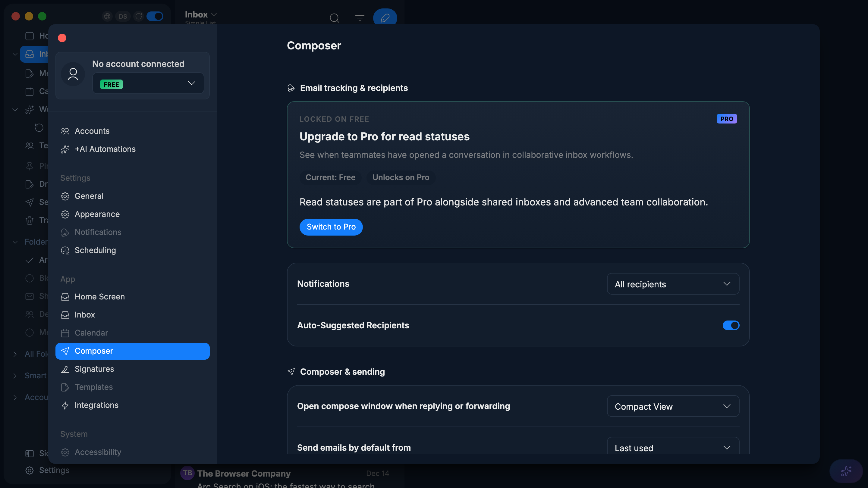Click the General gear icon
Screen dimensions: 868x488
(65, 196)
